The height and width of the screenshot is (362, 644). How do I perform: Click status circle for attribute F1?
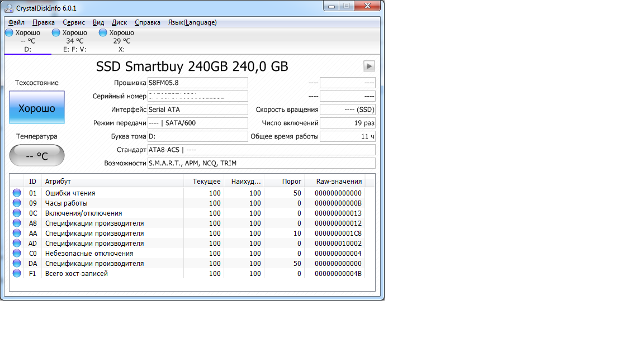click(x=17, y=273)
